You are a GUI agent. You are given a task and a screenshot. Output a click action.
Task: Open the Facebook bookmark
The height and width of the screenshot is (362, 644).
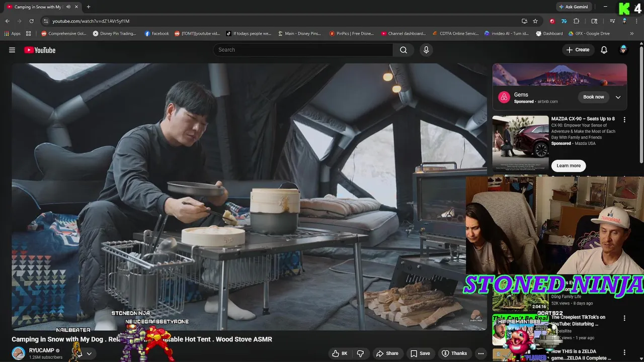[157, 34]
